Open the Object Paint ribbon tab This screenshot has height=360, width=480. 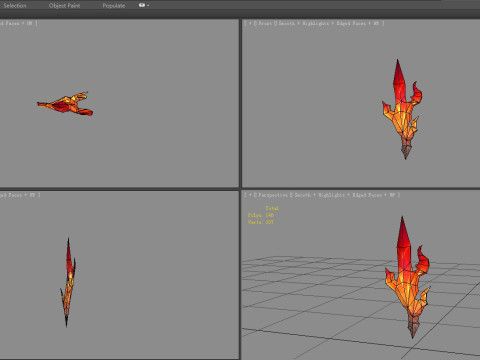click(x=64, y=6)
